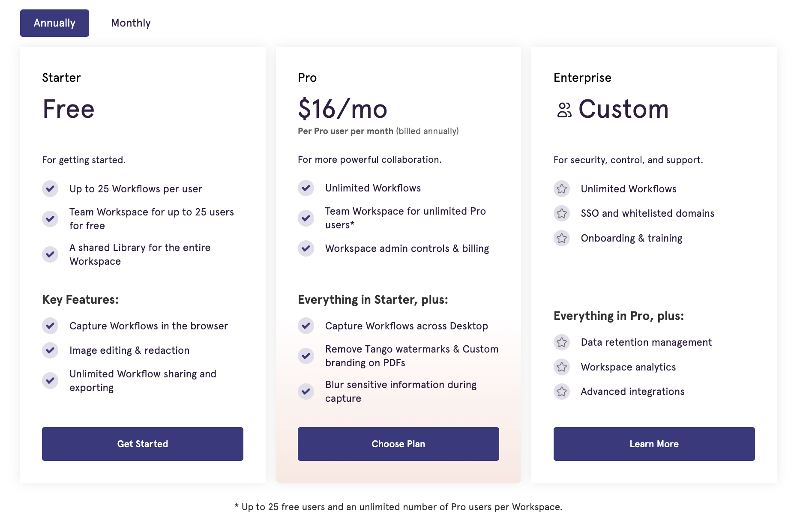Click Get Started on the Starter plan
This screenshot has height=532, width=797.
pos(142,444)
